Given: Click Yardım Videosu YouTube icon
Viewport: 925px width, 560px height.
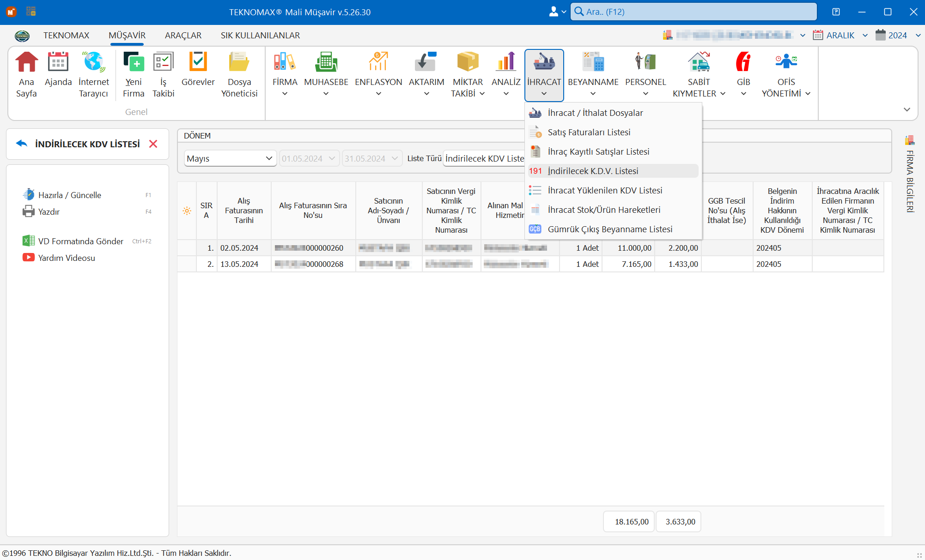Looking at the screenshot, I should point(29,258).
